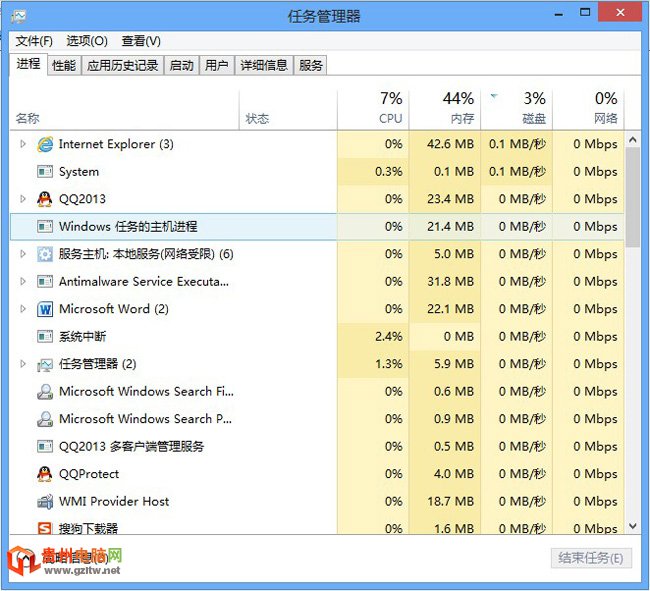The height and width of the screenshot is (591, 650).
Task: Sort by the 网络 column header
Action: (x=588, y=110)
